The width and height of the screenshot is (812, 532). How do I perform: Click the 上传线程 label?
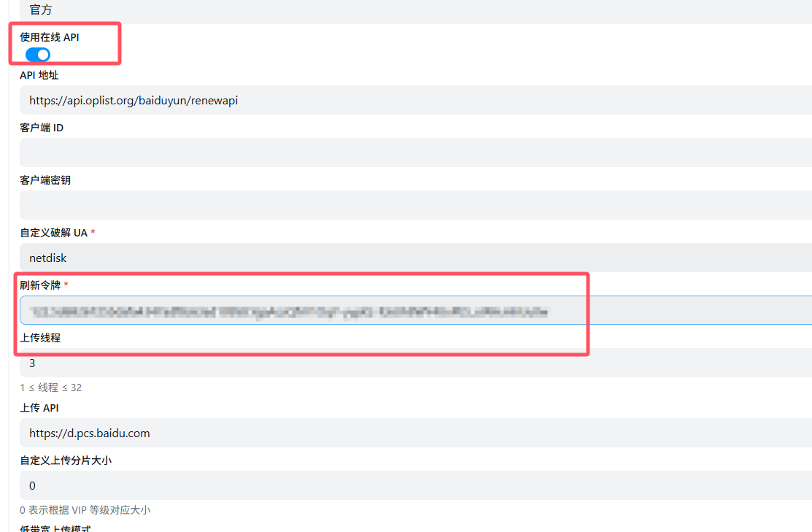click(x=39, y=338)
